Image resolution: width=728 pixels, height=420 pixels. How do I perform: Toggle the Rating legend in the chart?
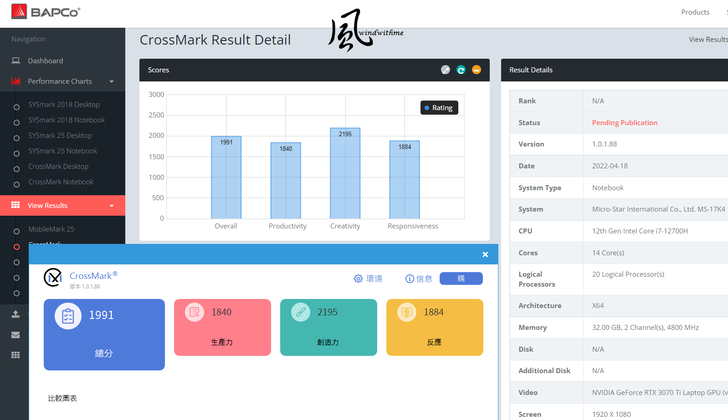439,107
